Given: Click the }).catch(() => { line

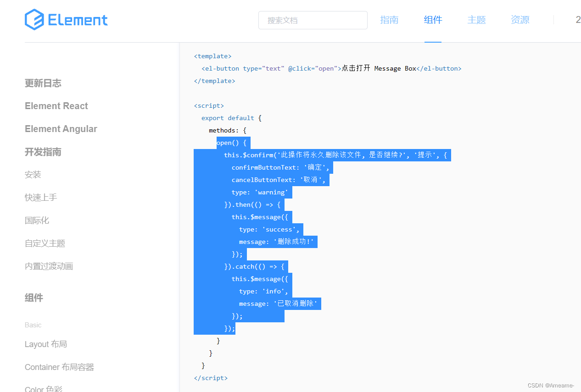Looking at the screenshot, I should coord(254,266).
